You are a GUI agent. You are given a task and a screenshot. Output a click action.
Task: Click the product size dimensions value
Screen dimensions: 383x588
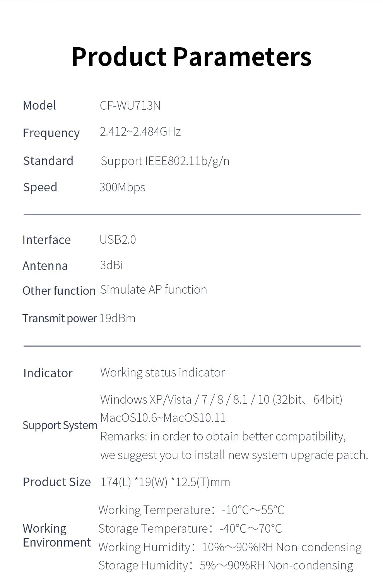(165, 482)
